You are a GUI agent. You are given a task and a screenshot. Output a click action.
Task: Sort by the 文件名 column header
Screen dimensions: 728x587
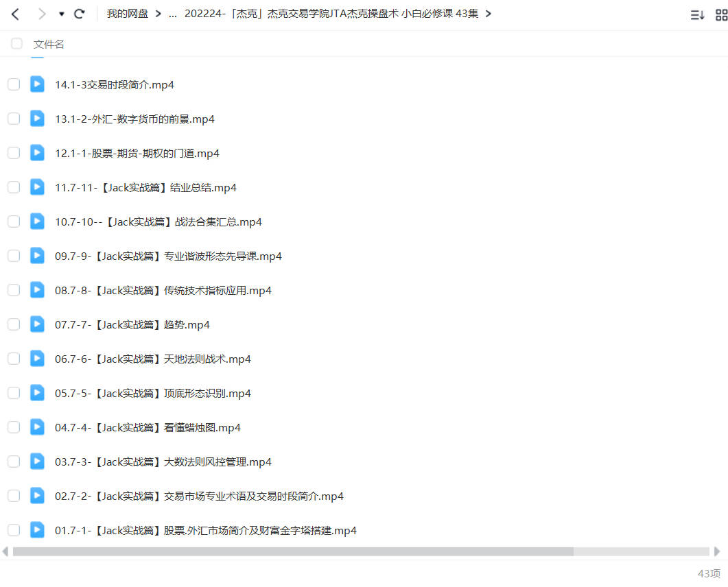point(49,44)
